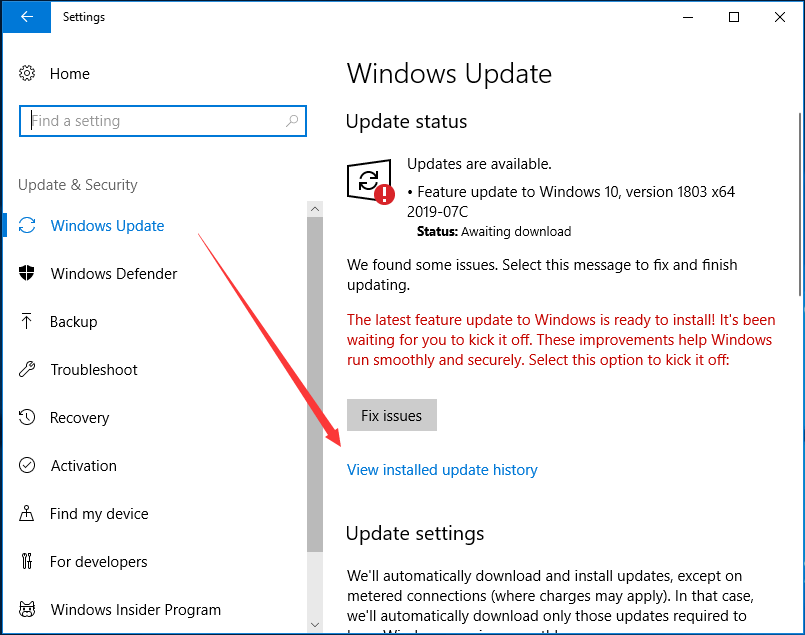Click the 'We found some issues' message
Image resolution: width=805 pixels, height=635 pixels.
542,275
